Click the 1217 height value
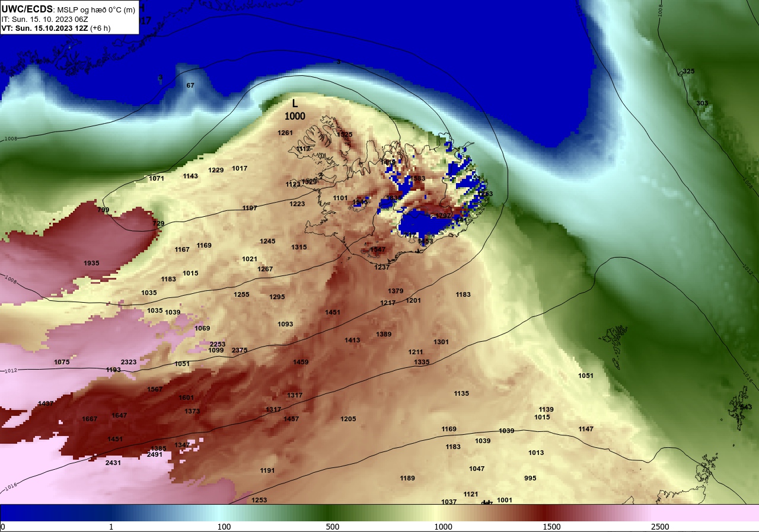The image size is (759, 532). coord(388,303)
